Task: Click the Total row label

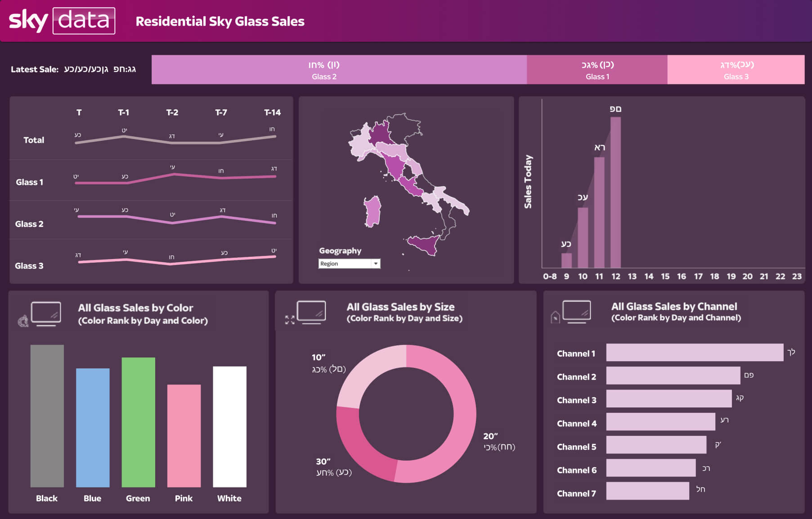Action: (34, 140)
